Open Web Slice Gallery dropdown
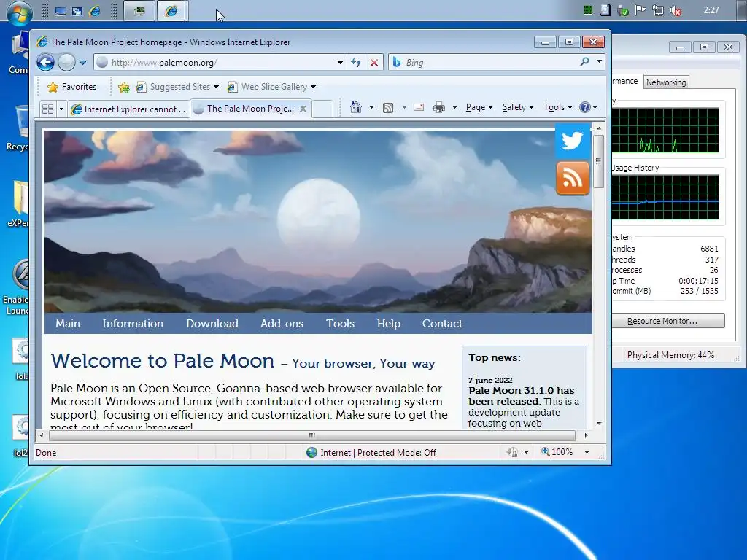This screenshot has height=560, width=747. point(271,87)
